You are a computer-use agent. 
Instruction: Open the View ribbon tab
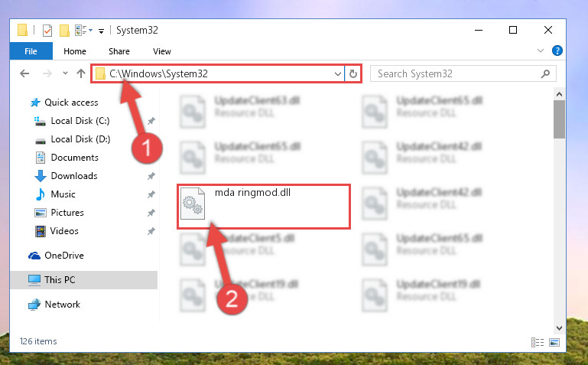coord(162,51)
